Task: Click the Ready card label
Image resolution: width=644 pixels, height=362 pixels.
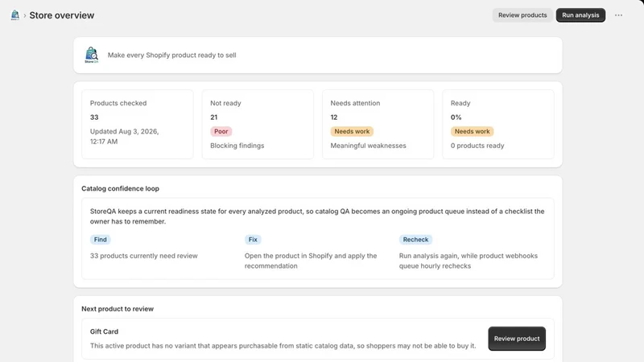Action: (460, 103)
